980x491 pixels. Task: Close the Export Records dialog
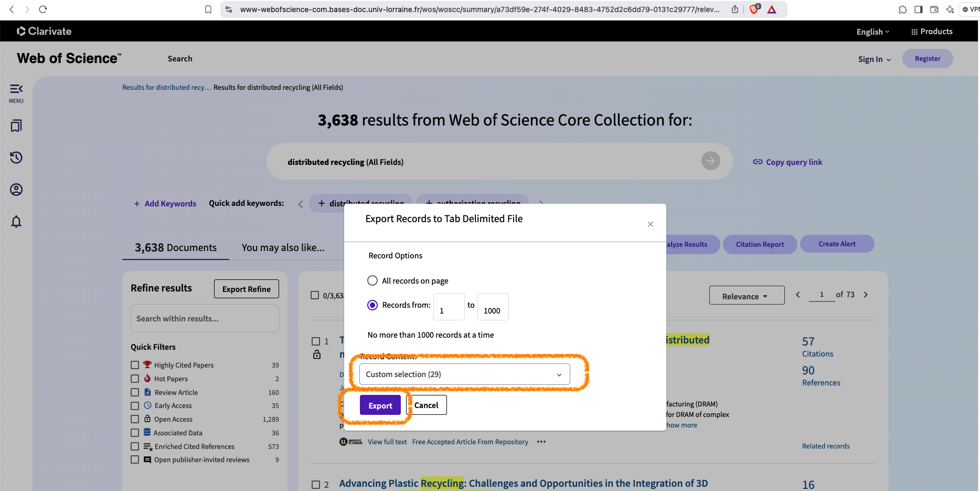pos(650,224)
